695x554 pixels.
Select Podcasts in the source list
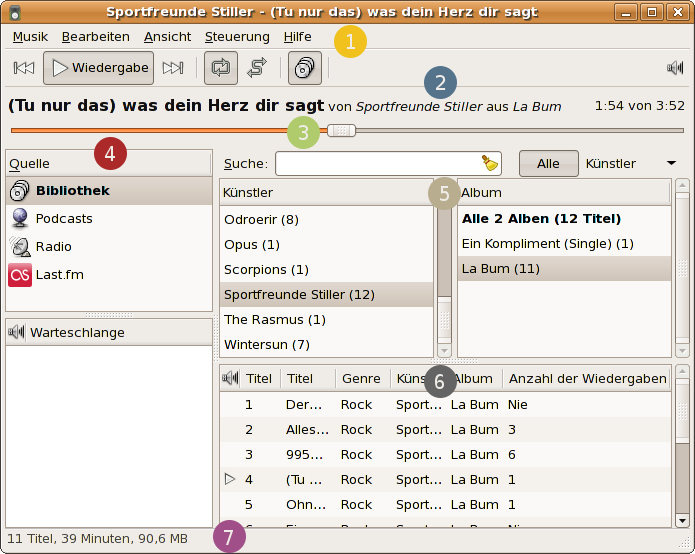tap(63, 218)
